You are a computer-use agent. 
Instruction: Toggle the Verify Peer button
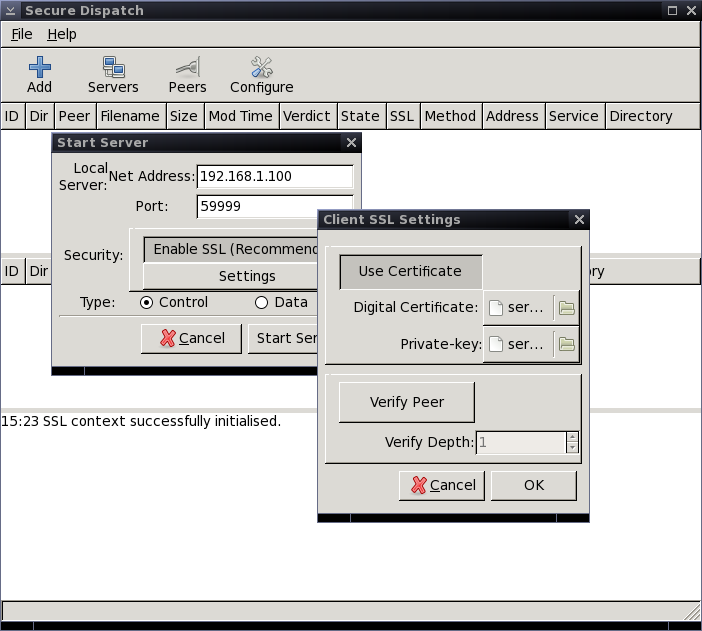(x=407, y=402)
